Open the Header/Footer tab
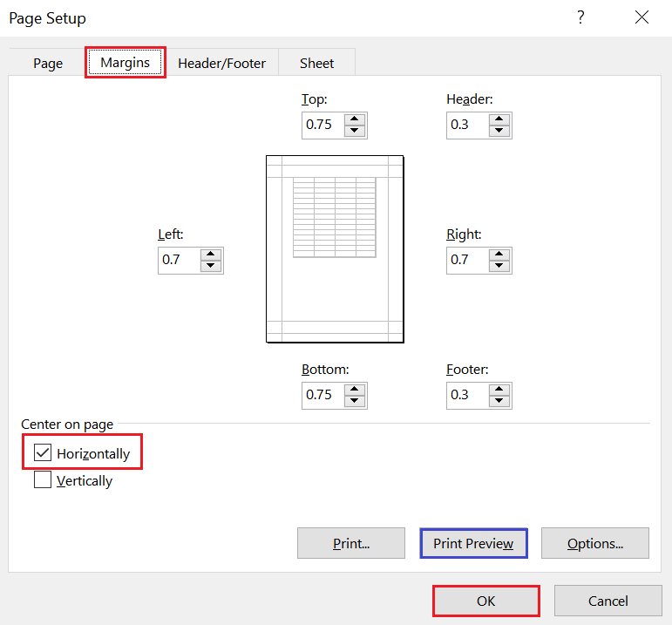Image resolution: width=672 pixels, height=625 pixels. (221, 64)
